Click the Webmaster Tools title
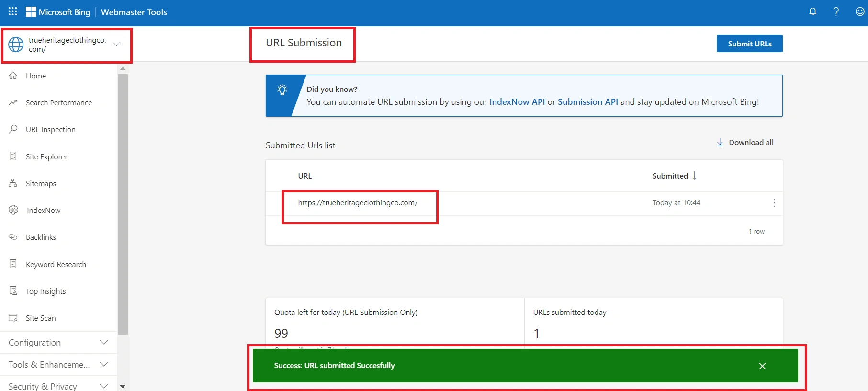Viewport: 868px width, 391px height. pyautogui.click(x=134, y=12)
